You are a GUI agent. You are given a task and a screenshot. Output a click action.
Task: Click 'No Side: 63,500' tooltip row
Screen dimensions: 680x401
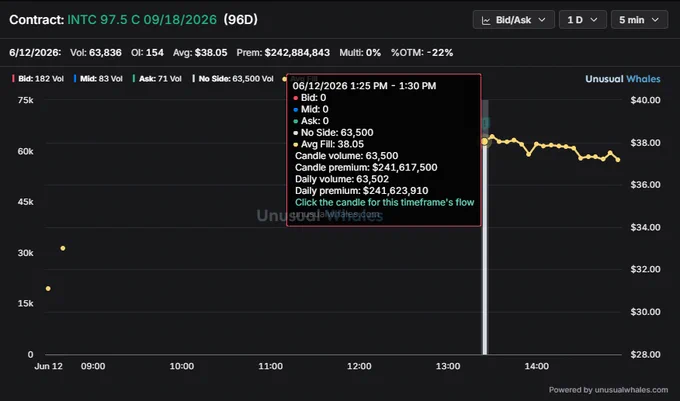pos(333,133)
